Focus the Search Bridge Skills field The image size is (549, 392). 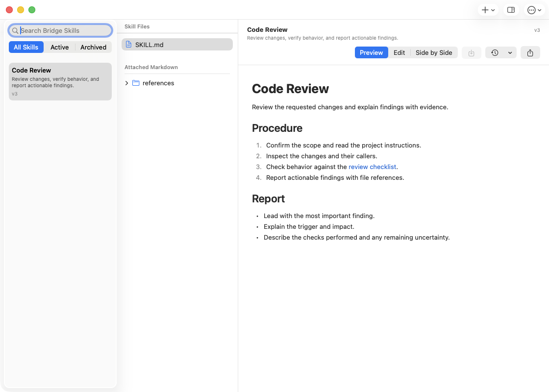[x=60, y=30]
